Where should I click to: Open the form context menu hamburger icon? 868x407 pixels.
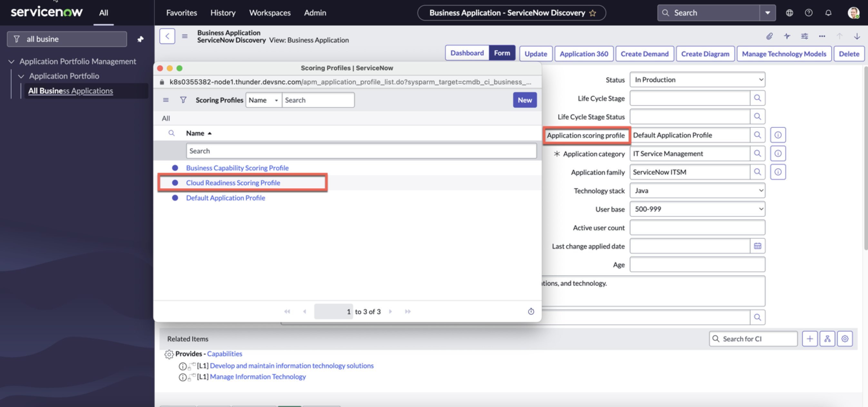[185, 36]
